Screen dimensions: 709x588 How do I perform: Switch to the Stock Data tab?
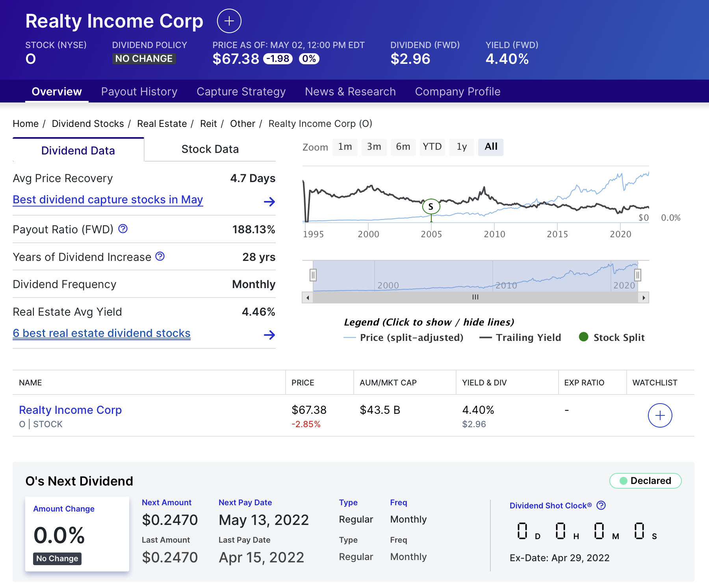210,149
